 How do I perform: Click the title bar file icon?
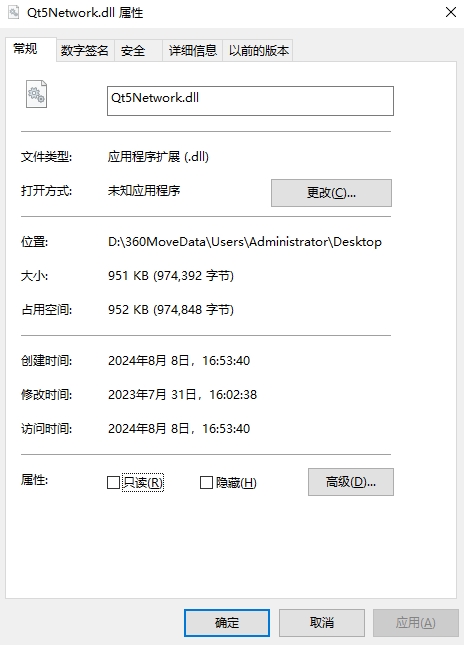click(x=14, y=12)
